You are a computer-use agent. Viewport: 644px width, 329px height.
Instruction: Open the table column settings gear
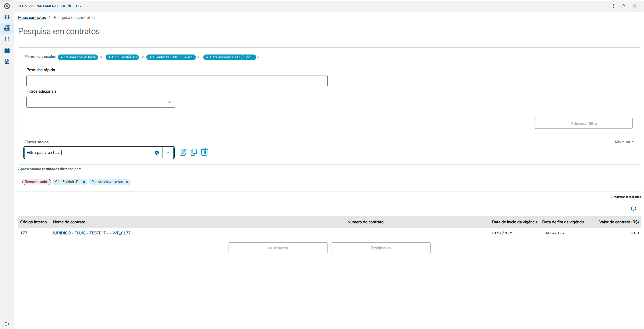click(x=633, y=208)
